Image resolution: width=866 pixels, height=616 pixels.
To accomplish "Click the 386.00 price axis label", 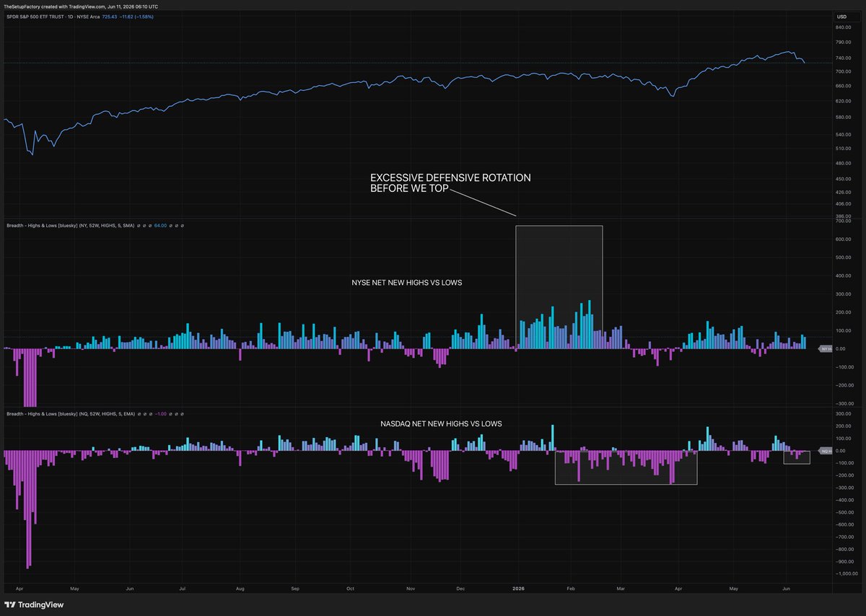I will [x=844, y=216].
